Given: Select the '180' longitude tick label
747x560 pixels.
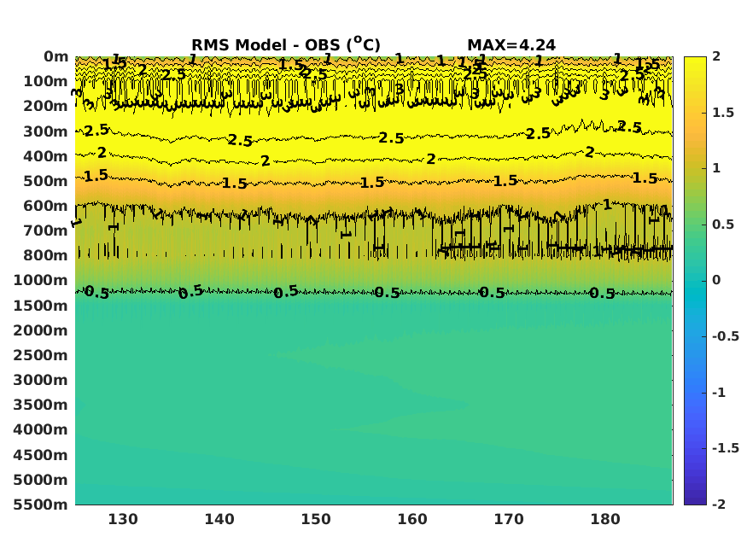Looking at the screenshot, I should (605, 520).
